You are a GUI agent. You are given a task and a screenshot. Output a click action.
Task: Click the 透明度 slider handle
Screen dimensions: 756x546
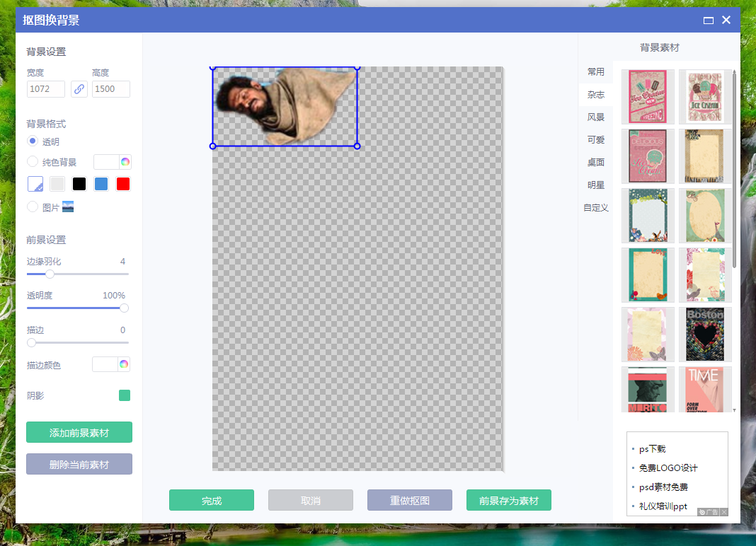pos(124,308)
